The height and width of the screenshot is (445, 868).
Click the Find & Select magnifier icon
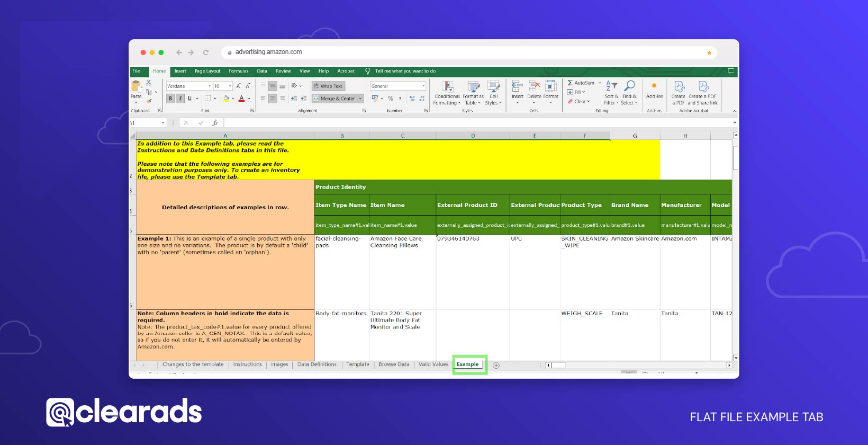(629, 86)
